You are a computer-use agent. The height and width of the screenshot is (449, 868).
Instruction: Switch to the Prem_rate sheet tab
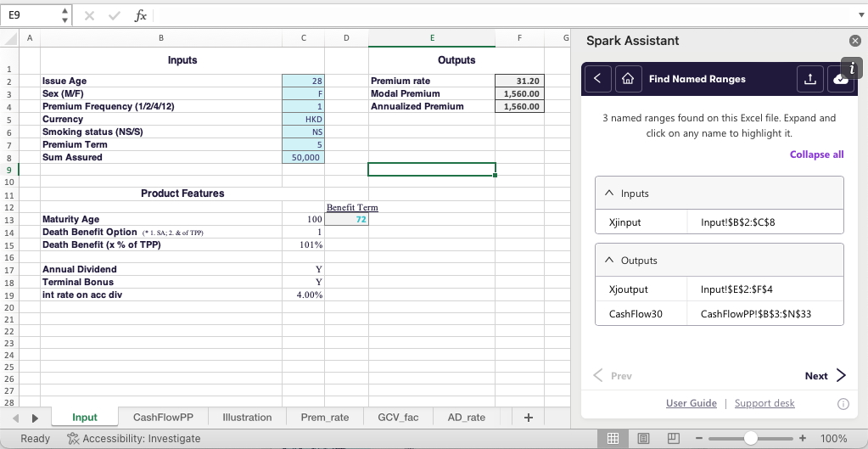pyautogui.click(x=325, y=418)
